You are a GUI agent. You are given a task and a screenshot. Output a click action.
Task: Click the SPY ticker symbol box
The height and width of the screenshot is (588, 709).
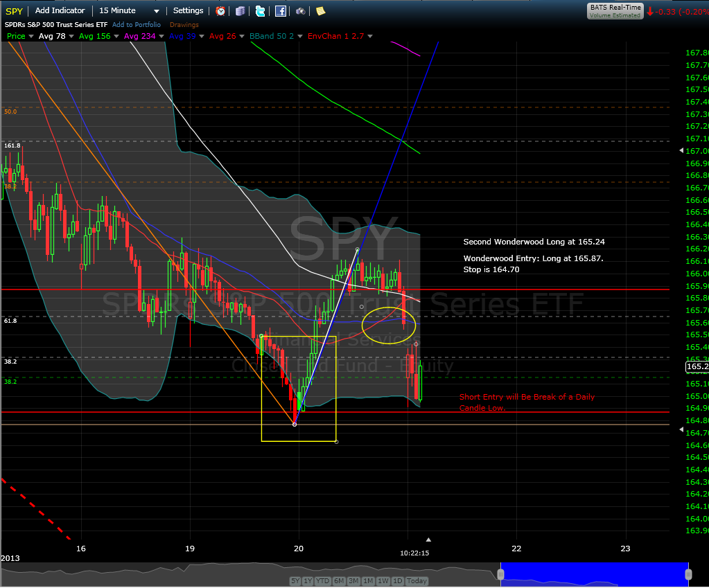pyautogui.click(x=14, y=11)
